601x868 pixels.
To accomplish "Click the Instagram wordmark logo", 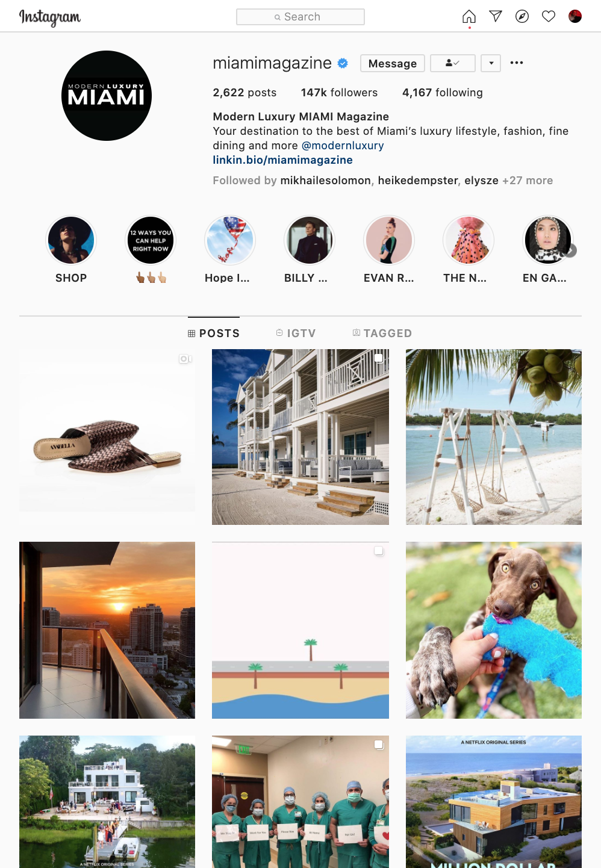I will (x=50, y=17).
